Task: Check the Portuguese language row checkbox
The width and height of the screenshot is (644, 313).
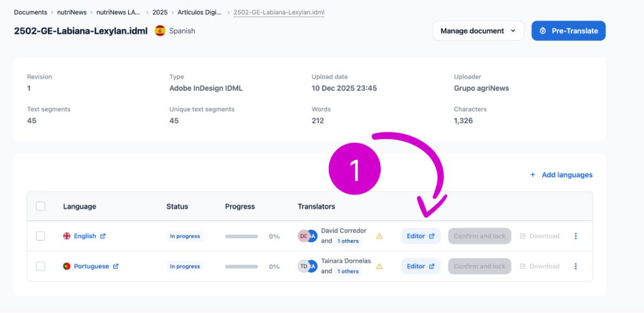Action: [x=41, y=266]
